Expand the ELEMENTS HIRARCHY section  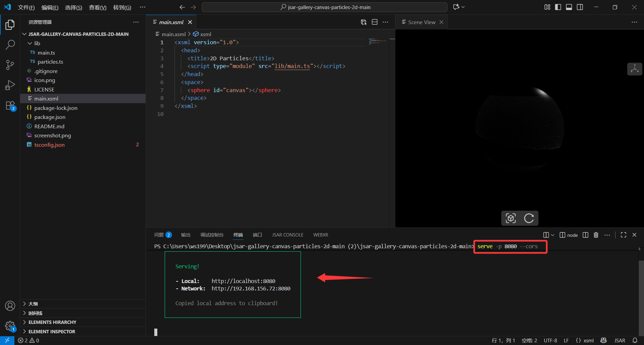[x=52, y=322]
